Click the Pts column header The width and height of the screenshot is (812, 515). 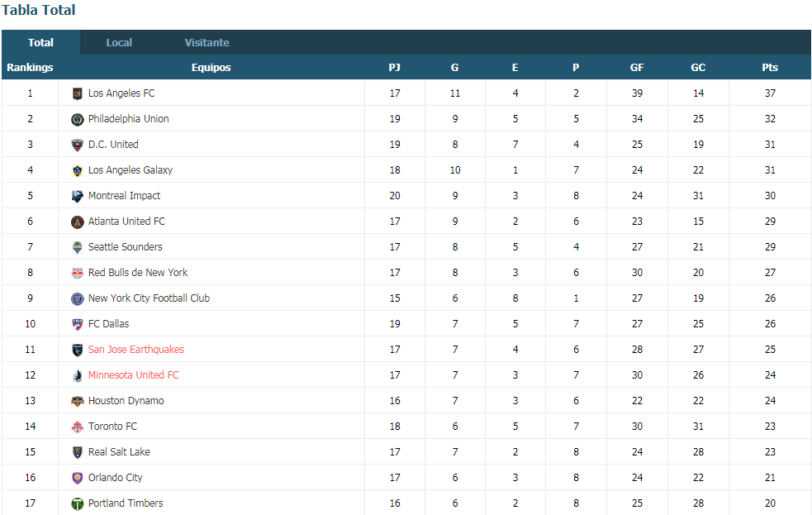click(770, 67)
